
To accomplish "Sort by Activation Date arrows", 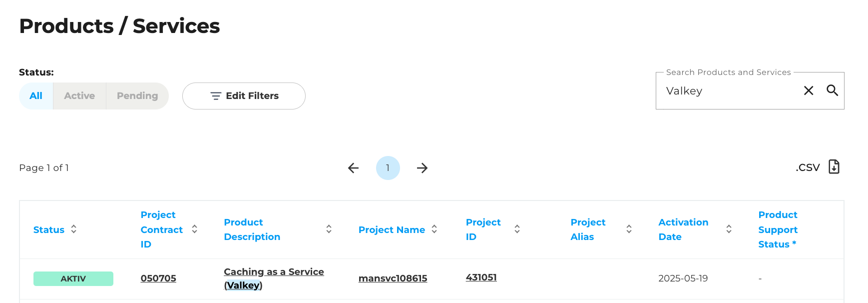I will coord(729,229).
